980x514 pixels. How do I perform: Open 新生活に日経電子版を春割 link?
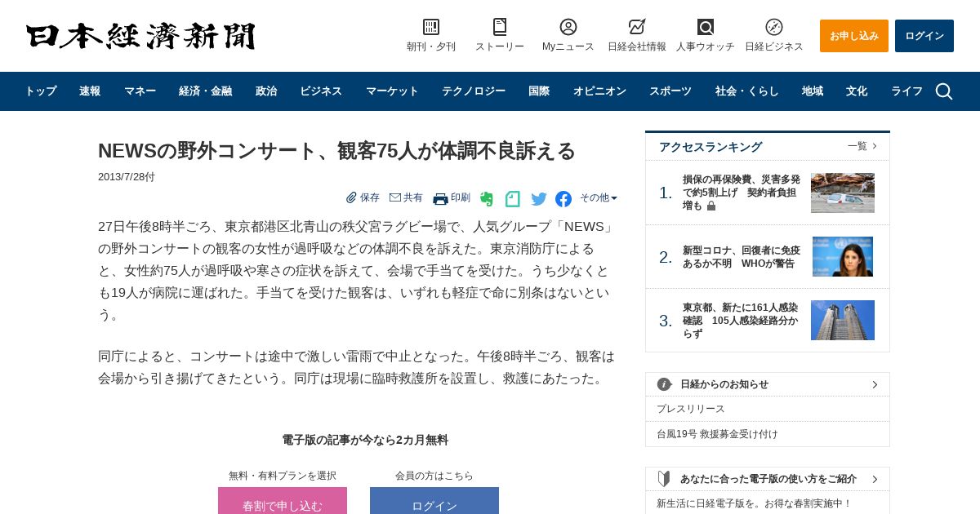754,503
